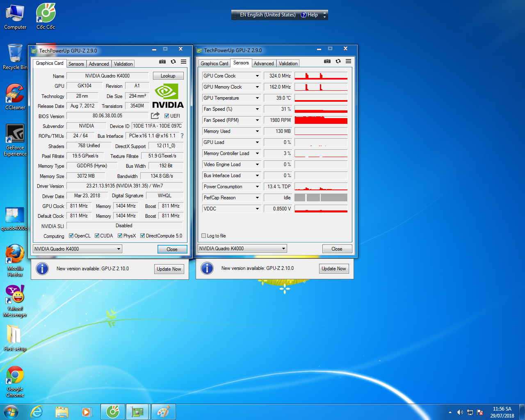
Task: Click the refresh icon in Graphics Card window
Action: pyautogui.click(x=173, y=62)
